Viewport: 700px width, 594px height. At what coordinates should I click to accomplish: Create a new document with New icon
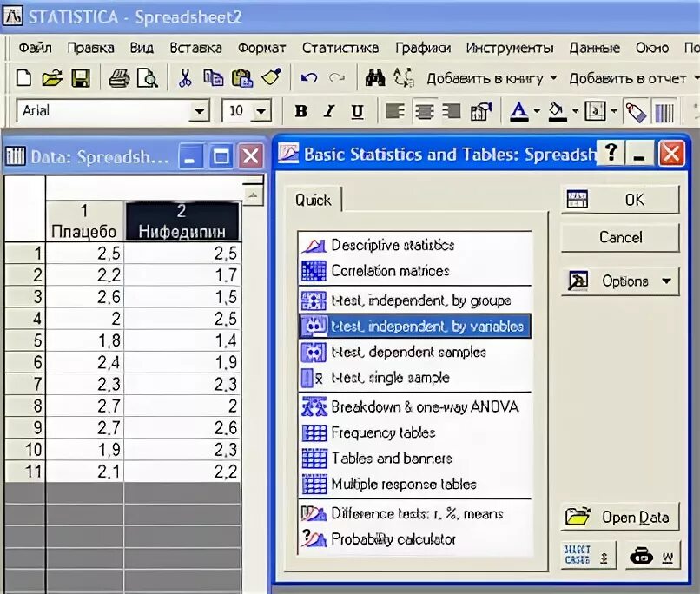click(x=23, y=78)
